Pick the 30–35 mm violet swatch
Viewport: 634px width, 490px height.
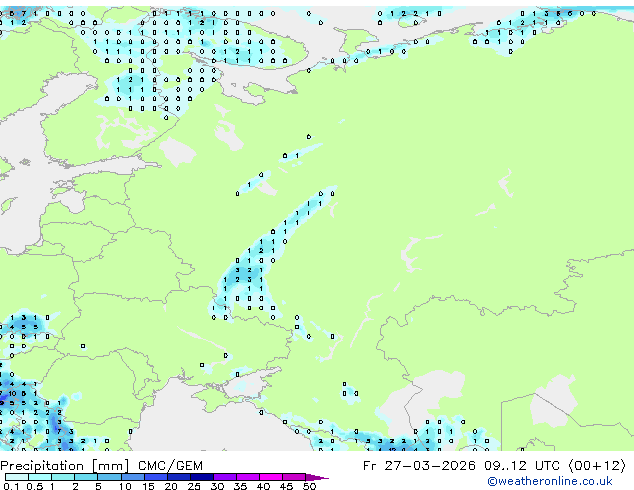point(225,477)
